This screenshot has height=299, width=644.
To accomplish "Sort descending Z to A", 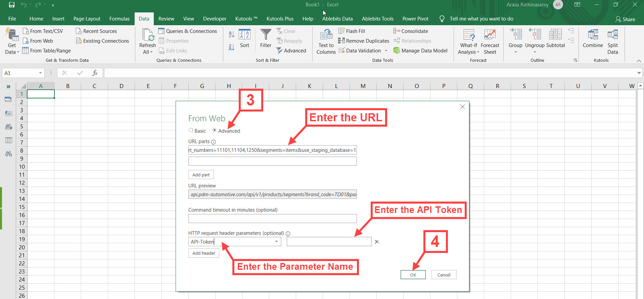I will coord(231,47).
